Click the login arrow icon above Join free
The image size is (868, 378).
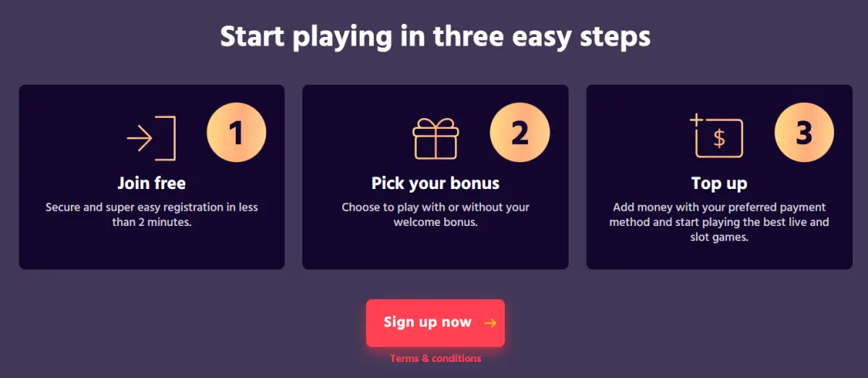(x=151, y=138)
